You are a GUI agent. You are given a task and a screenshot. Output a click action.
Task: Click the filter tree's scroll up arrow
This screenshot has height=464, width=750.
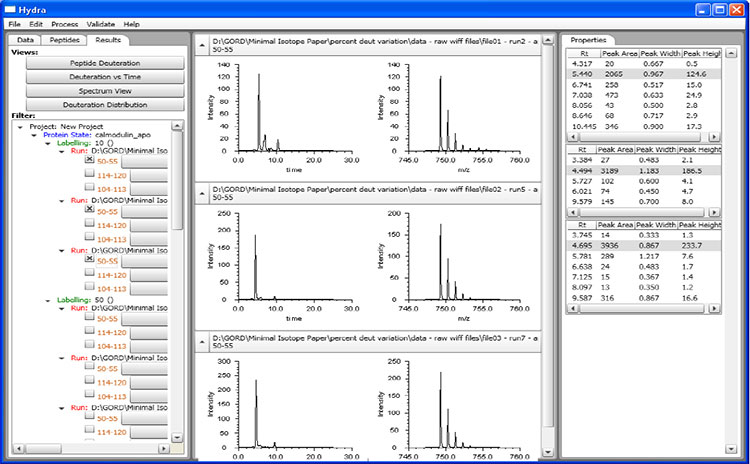(177, 126)
